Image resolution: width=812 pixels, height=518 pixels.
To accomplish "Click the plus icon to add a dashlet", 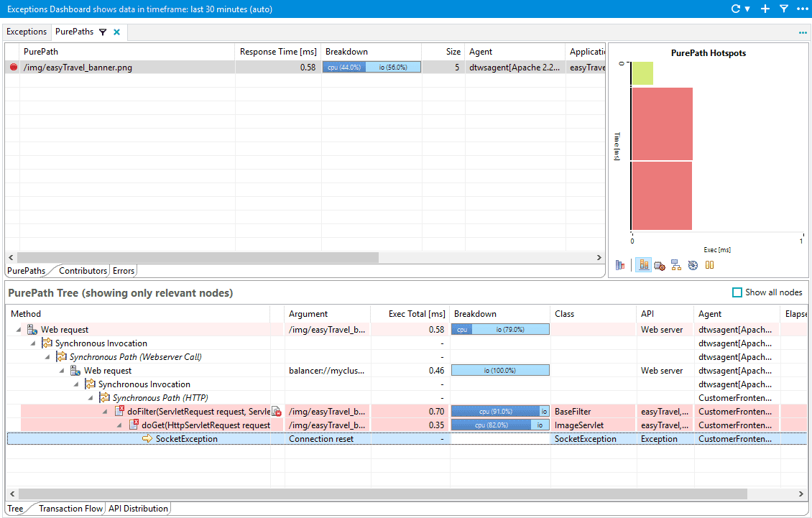I will point(765,9).
